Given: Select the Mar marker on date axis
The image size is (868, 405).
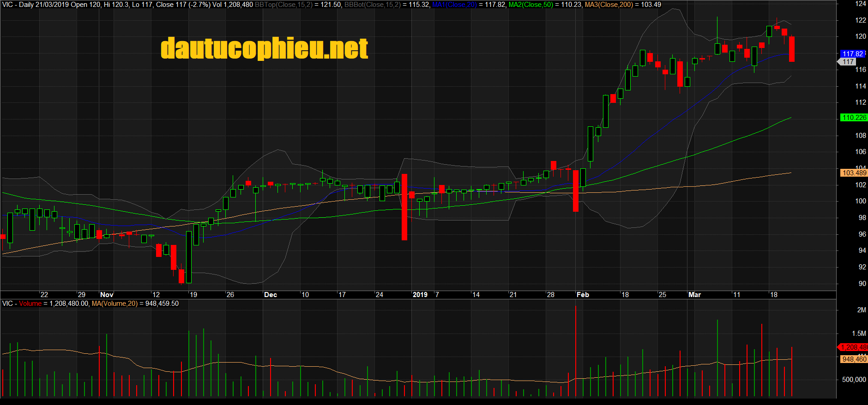Looking at the screenshot, I should (694, 295).
